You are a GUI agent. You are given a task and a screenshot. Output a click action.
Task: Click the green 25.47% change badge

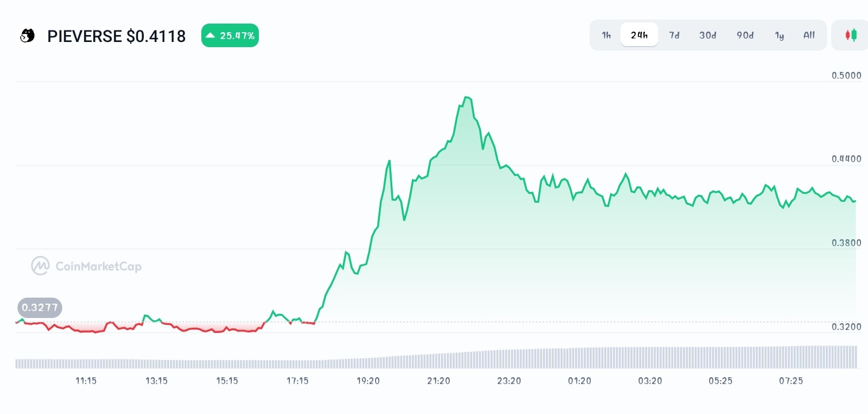230,36
